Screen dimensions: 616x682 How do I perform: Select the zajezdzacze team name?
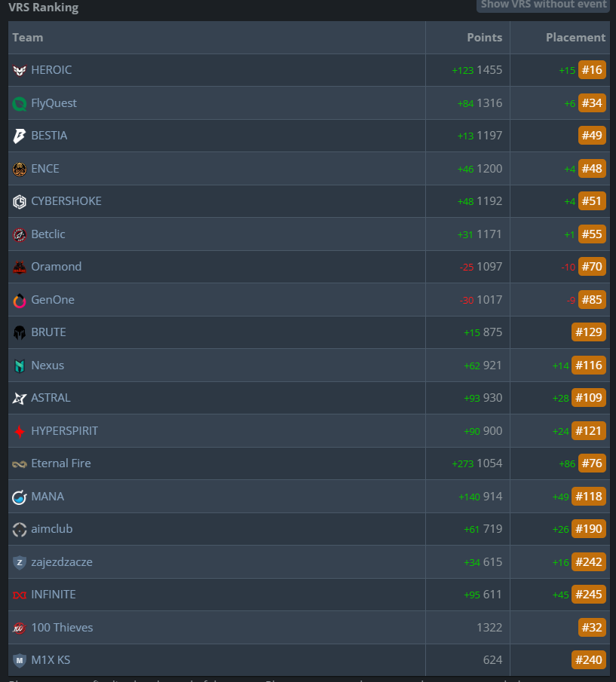click(x=62, y=562)
